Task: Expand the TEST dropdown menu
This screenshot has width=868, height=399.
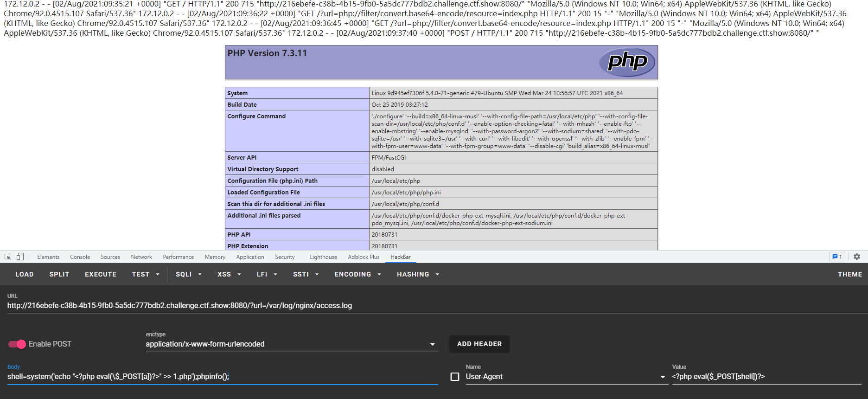Action: point(146,274)
